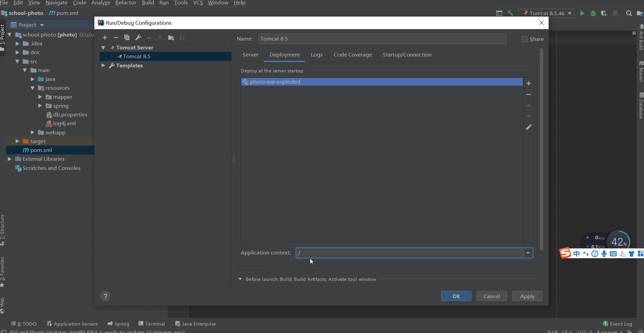
Task: Open Application context dropdown arrow
Action: click(528, 253)
